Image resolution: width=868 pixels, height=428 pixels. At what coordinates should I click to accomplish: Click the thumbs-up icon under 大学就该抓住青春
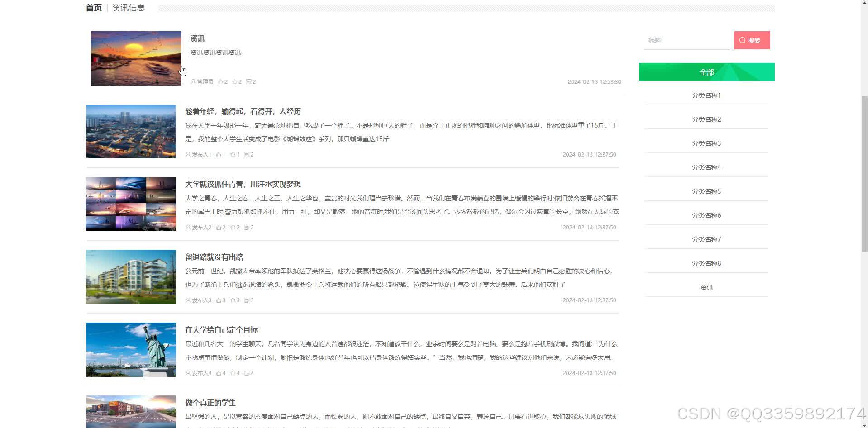(219, 227)
